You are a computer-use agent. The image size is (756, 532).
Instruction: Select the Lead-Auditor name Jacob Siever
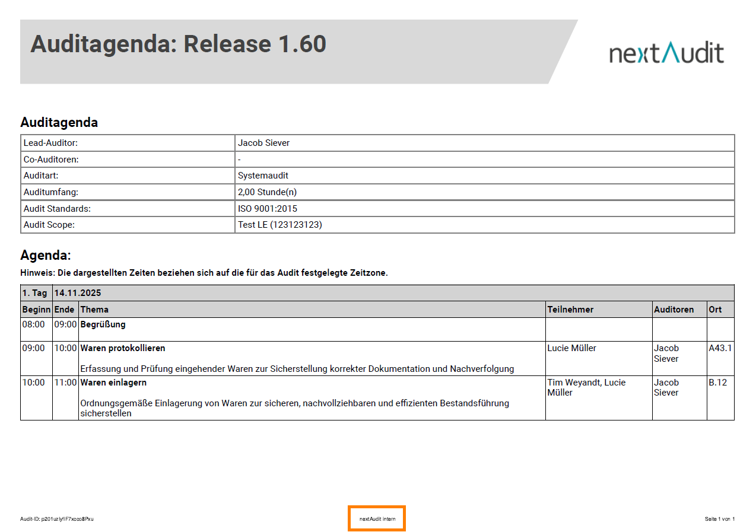click(263, 143)
